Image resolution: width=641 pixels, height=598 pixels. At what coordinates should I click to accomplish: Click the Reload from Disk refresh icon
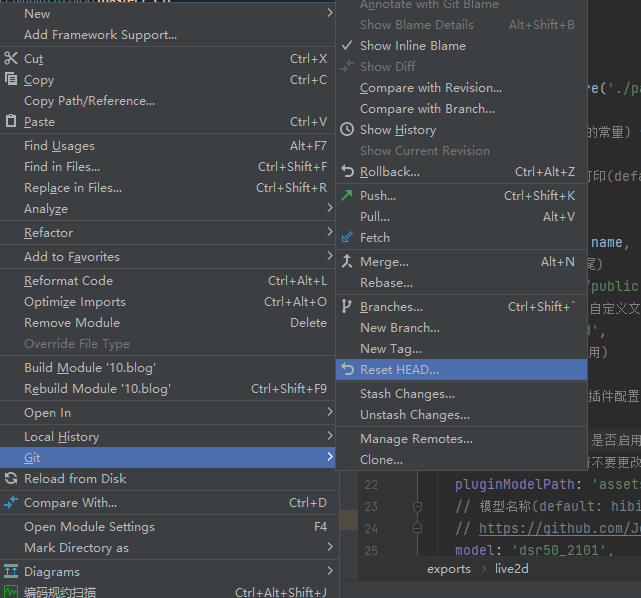coord(11,478)
